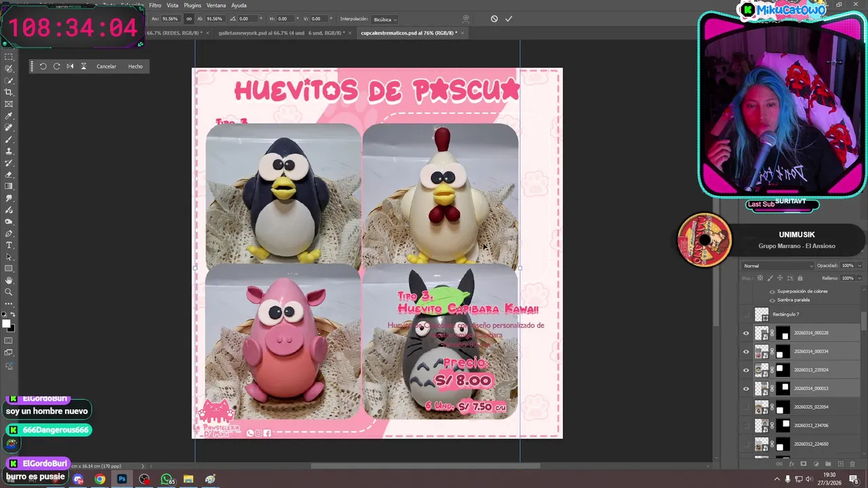Click the add layer mask icon
This screenshot has height=488, width=868.
click(x=804, y=464)
